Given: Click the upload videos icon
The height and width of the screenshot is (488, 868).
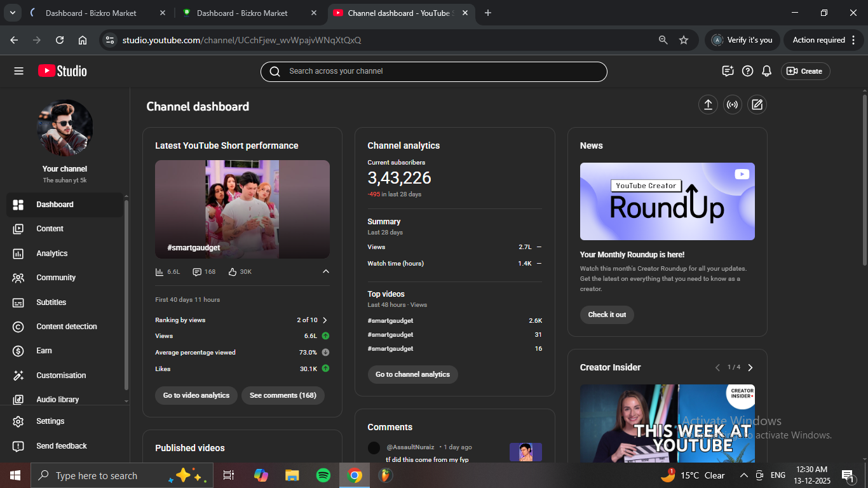Looking at the screenshot, I should 708,105.
